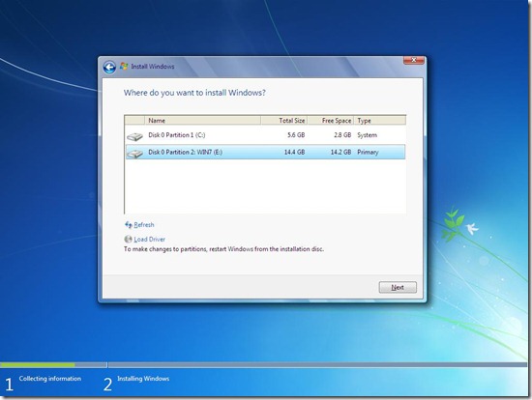The height and width of the screenshot is (400, 532).
Task: Continue with the Next button
Action: click(398, 288)
